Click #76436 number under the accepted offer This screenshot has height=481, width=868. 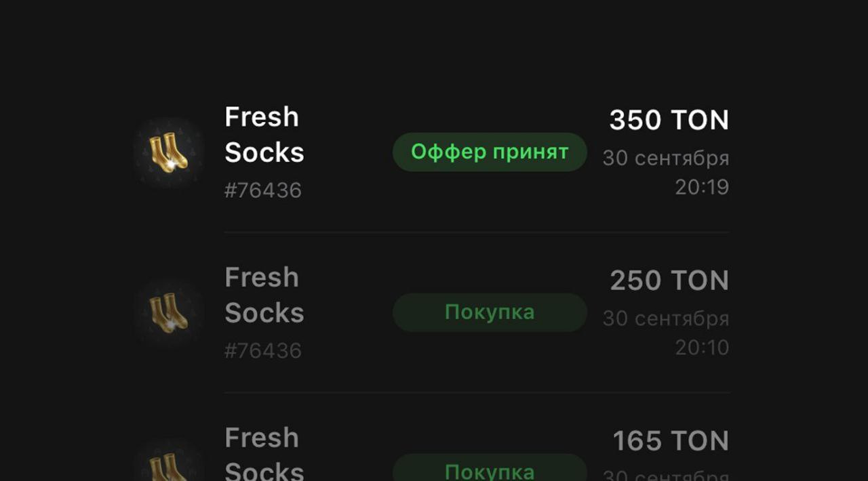[x=263, y=190]
